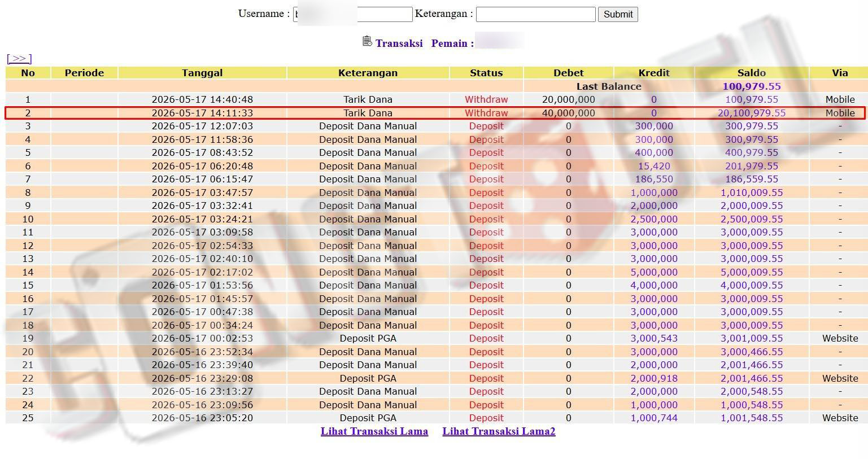This screenshot has height=459, width=868.
Task: Select the date 2026-05-17 14:40:48
Action: point(202,99)
